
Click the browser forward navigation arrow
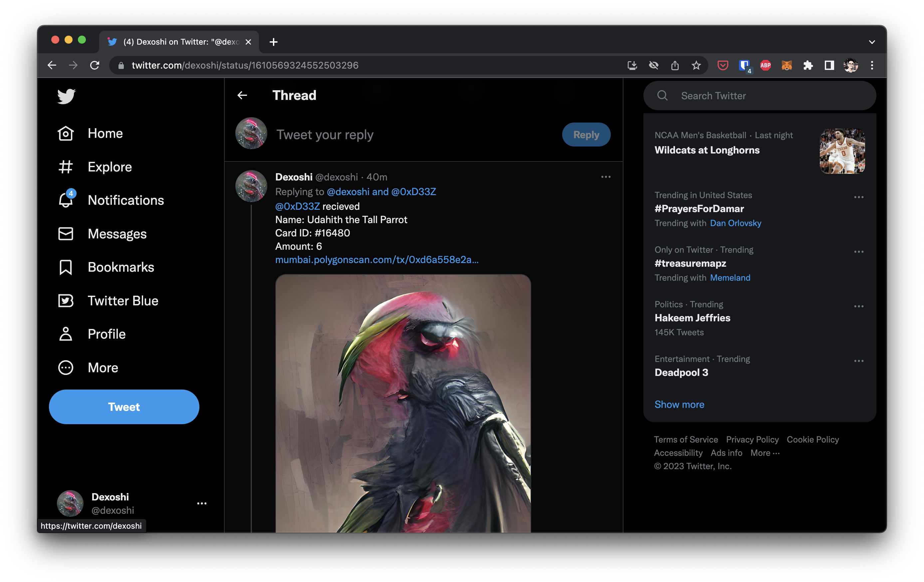pyautogui.click(x=73, y=65)
